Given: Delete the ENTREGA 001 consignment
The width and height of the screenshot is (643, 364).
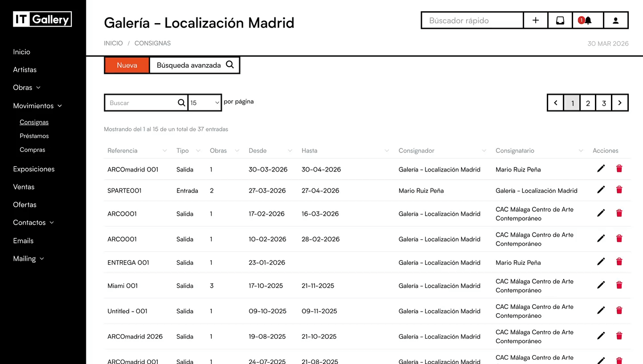Looking at the screenshot, I should [x=619, y=262].
